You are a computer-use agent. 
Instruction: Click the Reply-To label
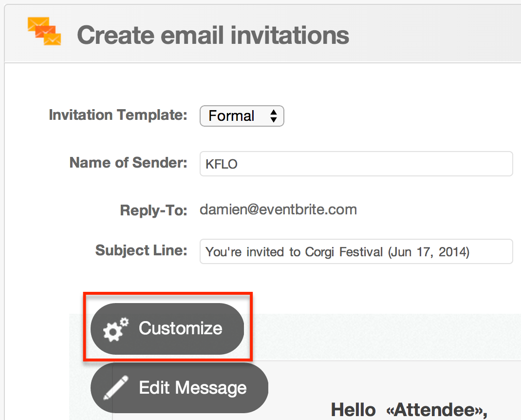(153, 210)
